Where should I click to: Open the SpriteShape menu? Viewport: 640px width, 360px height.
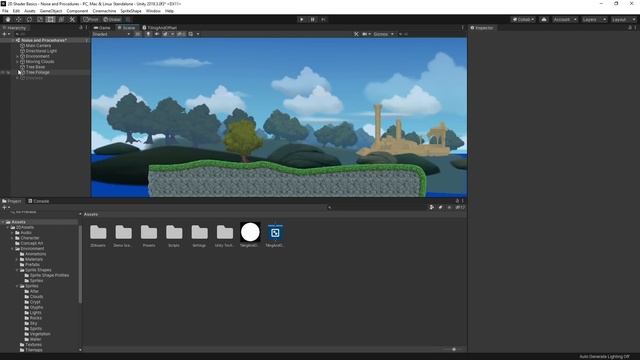coord(131,11)
